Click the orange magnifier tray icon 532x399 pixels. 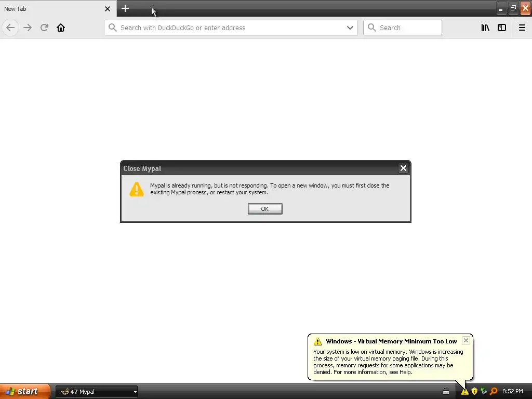pyautogui.click(x=494, y=392)
